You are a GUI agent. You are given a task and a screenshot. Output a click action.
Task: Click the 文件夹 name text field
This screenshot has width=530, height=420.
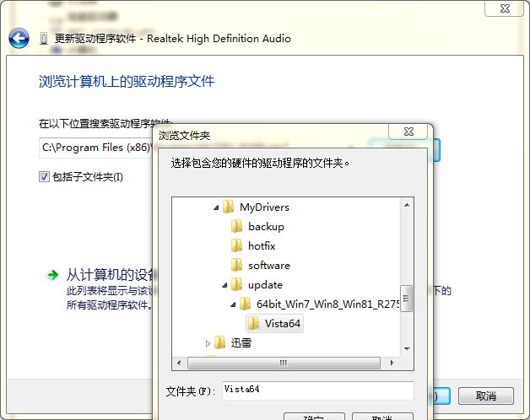point(317,390)
